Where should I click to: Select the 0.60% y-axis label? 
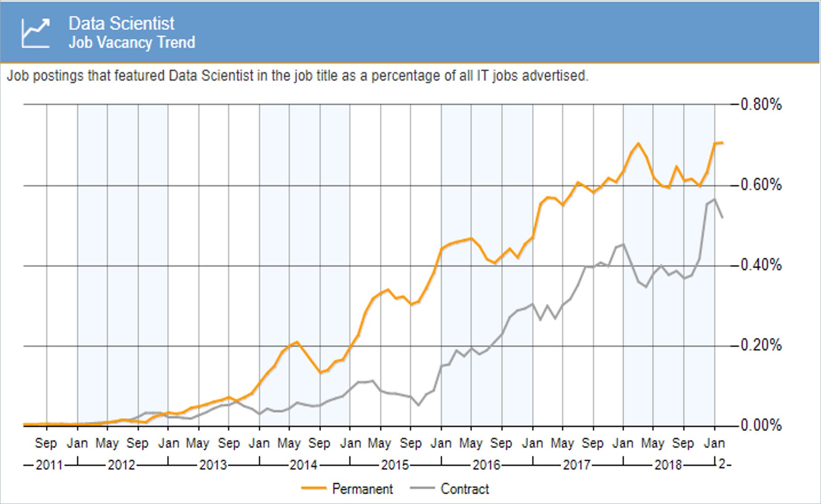click(x=761, y=185)
